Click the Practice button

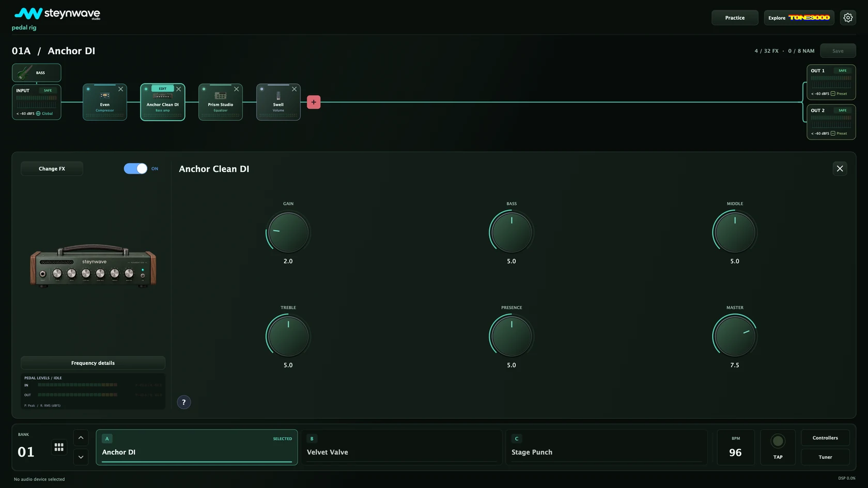(x=735, y=18)
